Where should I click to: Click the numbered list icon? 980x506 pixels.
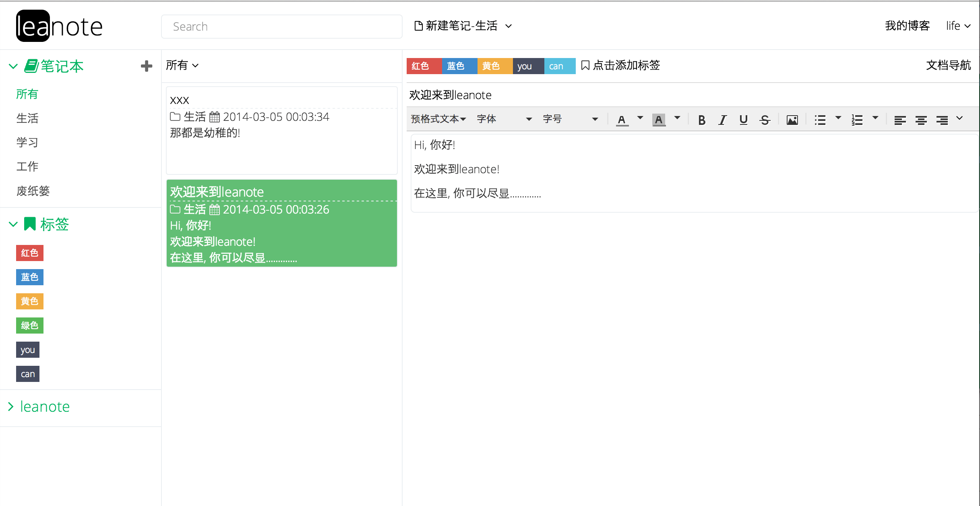857,120
